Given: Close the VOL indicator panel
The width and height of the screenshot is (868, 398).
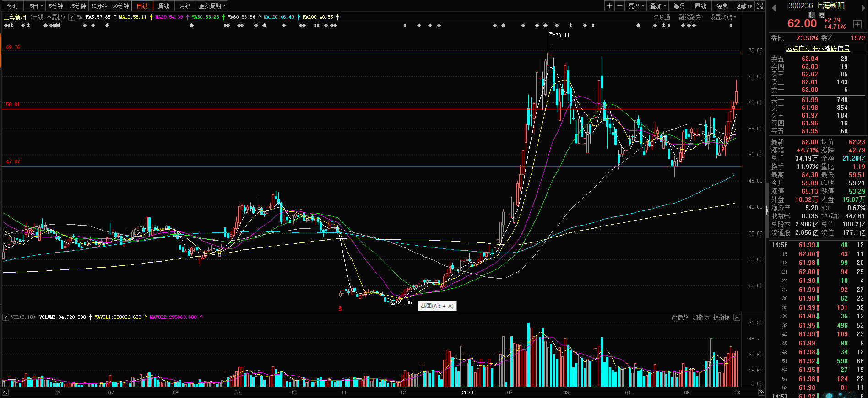Looking at the screenshot, I should click(737, 317).
